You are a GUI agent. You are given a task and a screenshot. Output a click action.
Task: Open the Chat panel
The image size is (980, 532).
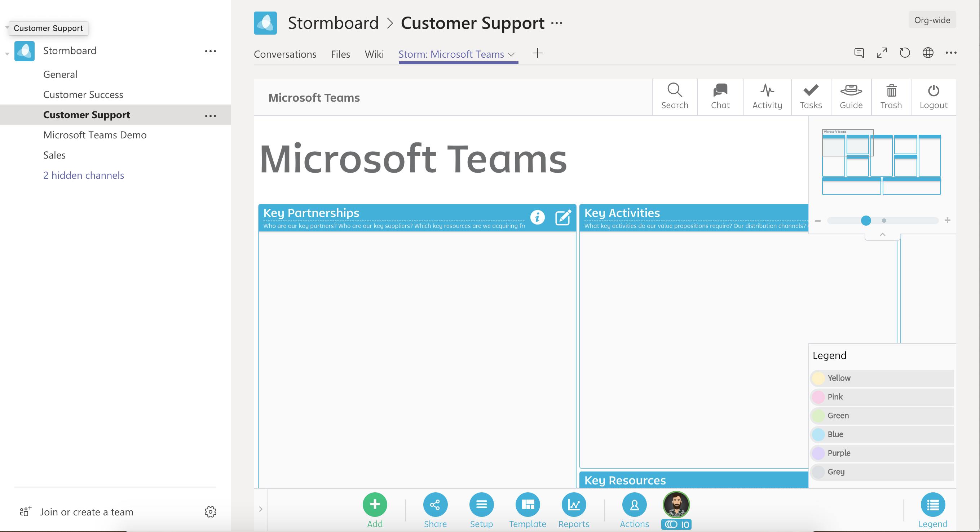pyautogui.click(x=720, y=97)
